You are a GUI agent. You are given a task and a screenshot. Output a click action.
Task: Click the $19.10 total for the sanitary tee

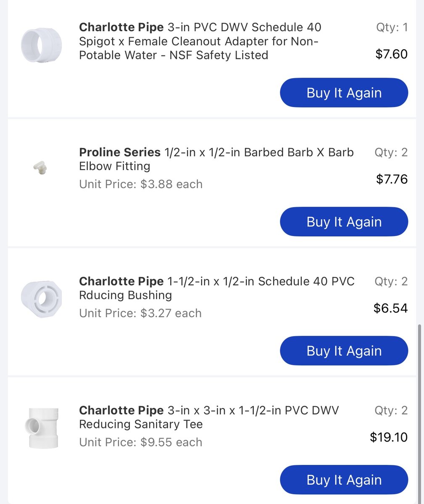pos(389,437)
